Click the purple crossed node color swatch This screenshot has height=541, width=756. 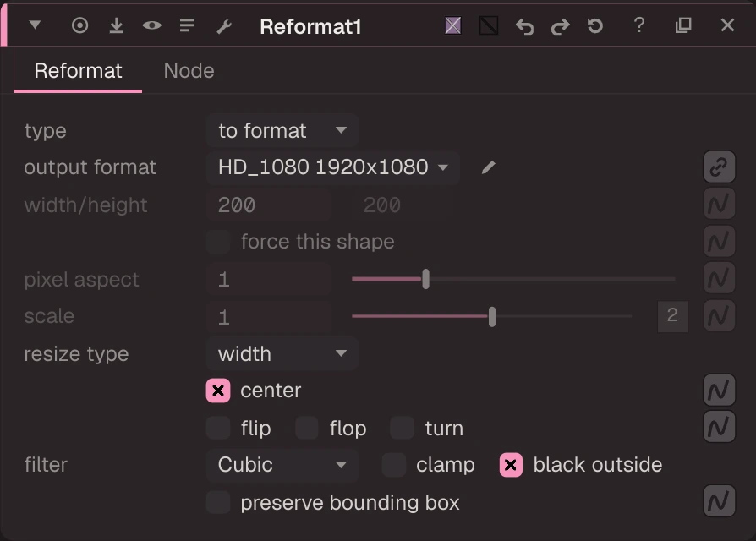452,25
